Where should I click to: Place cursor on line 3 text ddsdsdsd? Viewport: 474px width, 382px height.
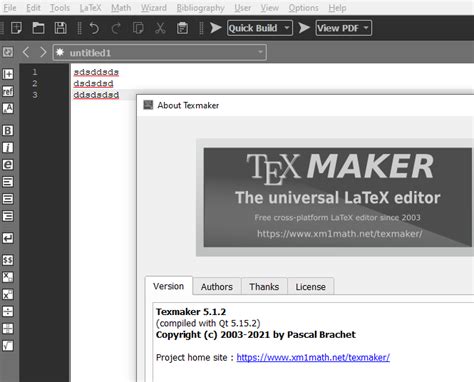coord(96,95)
